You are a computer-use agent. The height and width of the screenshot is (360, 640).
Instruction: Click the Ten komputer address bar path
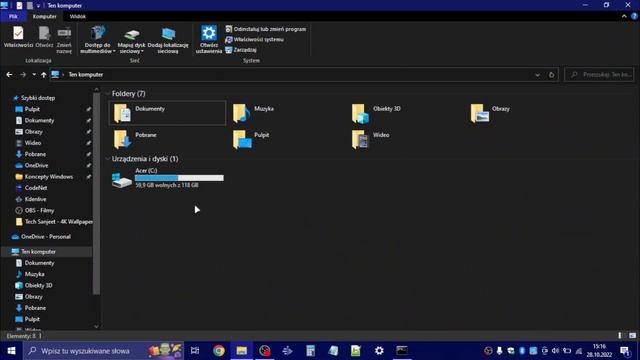(86, 75)
